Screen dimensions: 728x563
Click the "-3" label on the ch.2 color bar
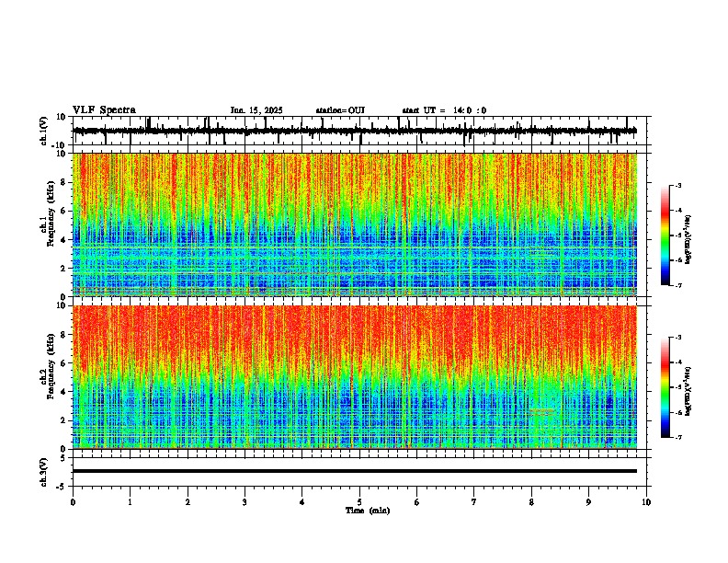coord(677,338)
